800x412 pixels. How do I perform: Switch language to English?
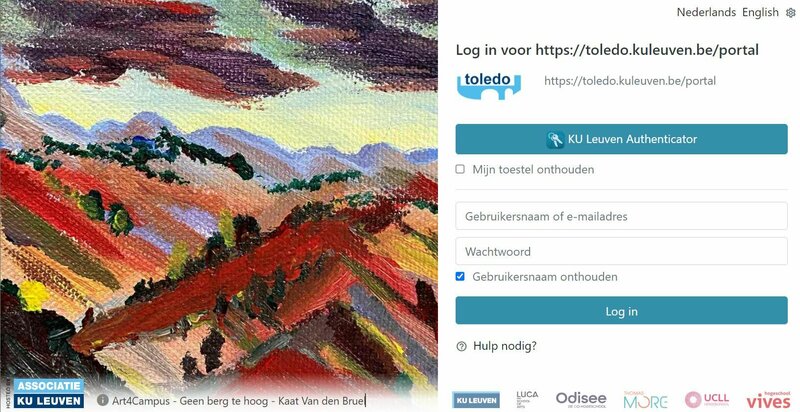click(x=760, y=12)
